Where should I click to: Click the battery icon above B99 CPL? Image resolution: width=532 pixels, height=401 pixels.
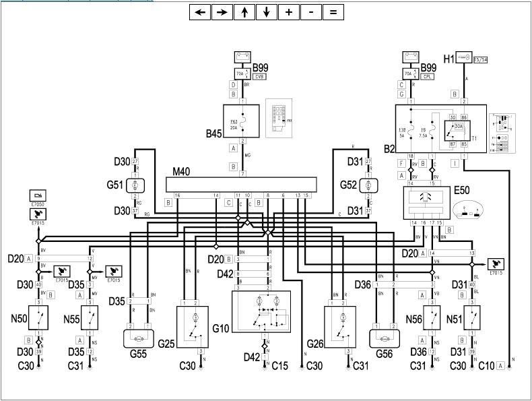point(411,57)
